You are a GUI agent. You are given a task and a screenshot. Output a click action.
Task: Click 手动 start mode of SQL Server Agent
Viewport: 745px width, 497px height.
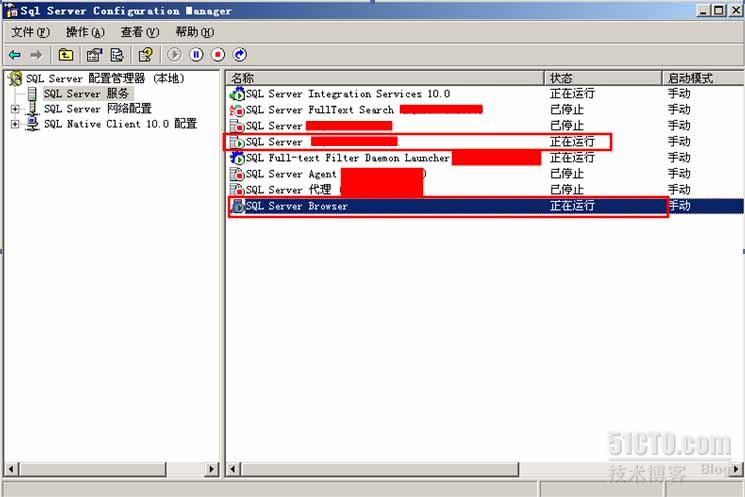click(x=679, y=174)
